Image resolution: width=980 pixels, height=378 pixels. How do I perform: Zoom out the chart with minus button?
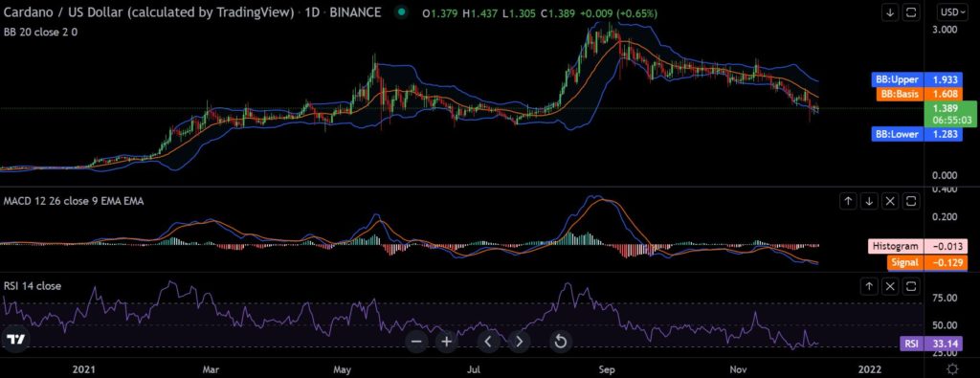416,342
